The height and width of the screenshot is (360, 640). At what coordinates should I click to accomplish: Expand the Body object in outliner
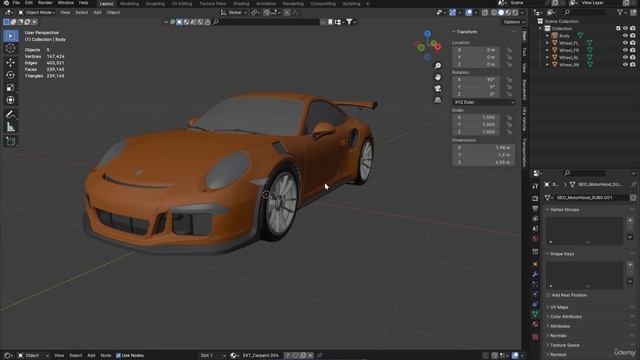548,36
